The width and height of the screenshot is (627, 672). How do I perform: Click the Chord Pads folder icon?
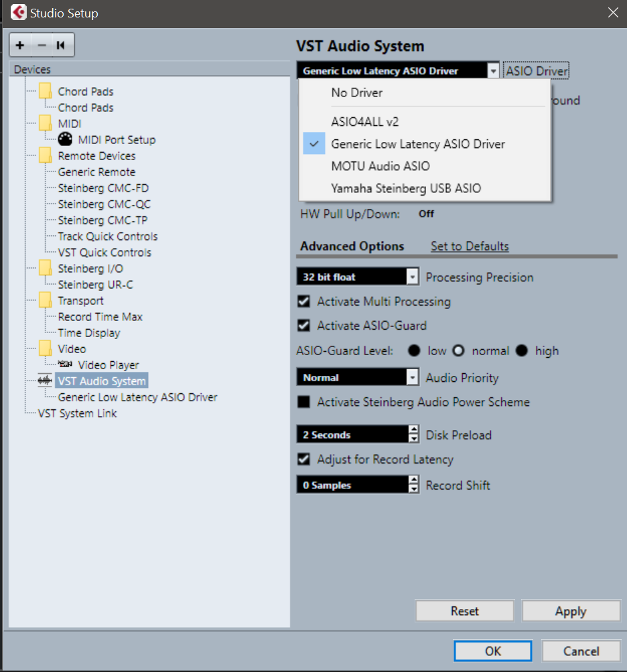click(x=45, y=91)
